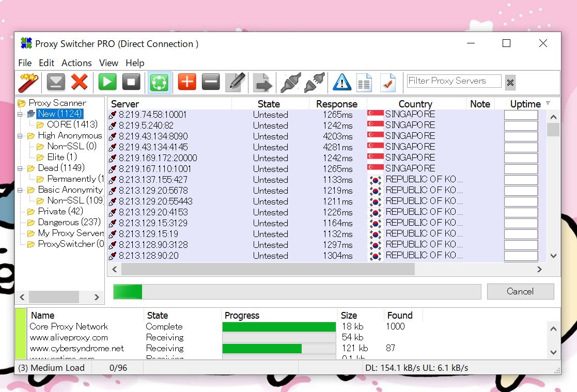577x392 pixels.
Task: Remove proxy using the gray minus icon
Action: point(211,82)
